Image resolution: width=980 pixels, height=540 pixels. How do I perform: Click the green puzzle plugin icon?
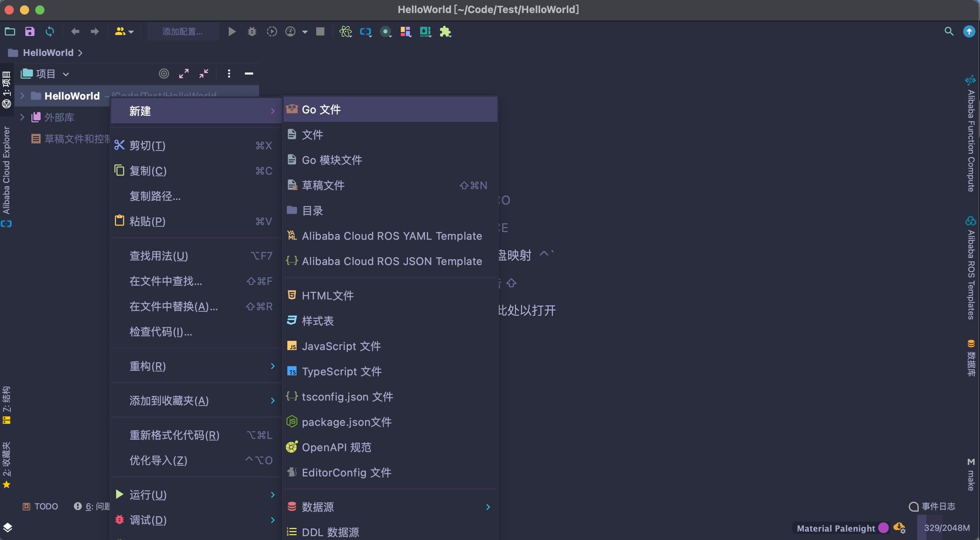(x=445, y=31)
